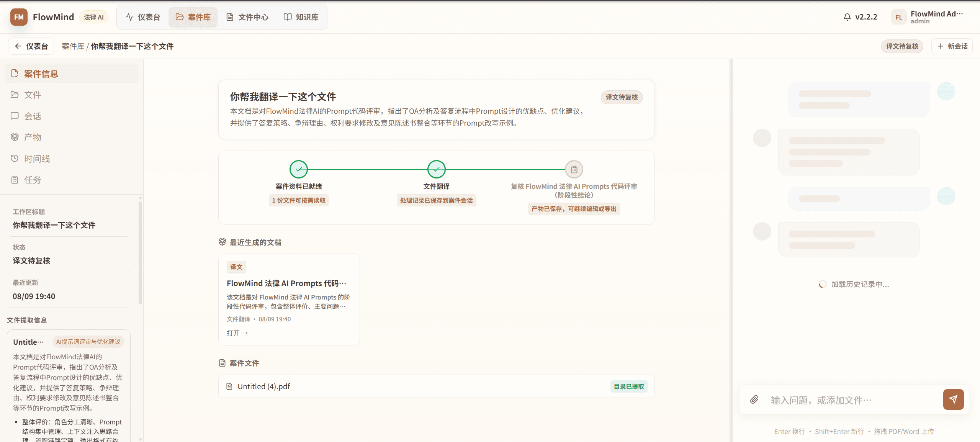Select 案件信息 in the sidebar

(72, 74)
